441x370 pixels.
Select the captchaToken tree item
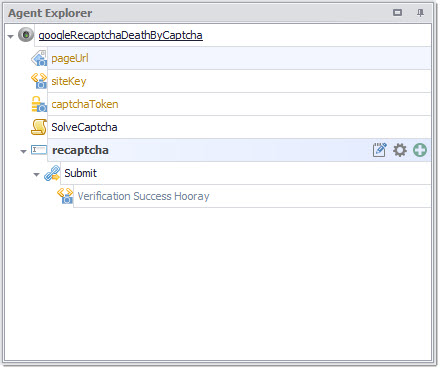click(239, 104)
